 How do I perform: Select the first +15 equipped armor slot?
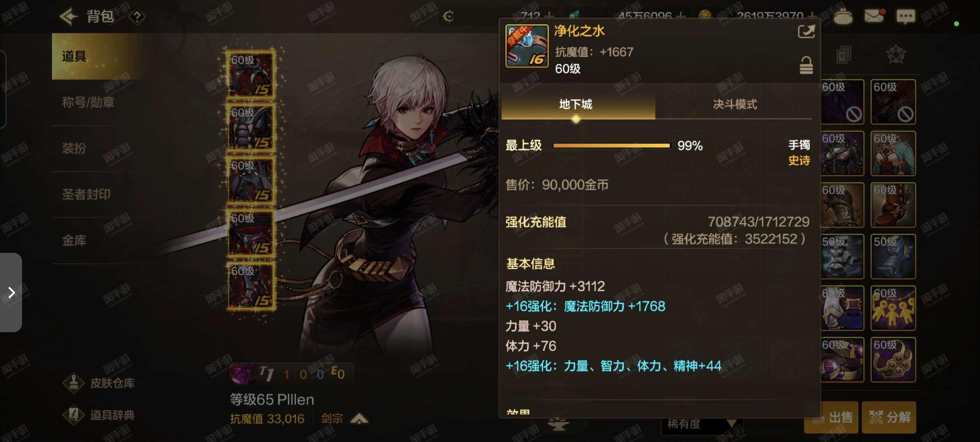coord(251,74)
